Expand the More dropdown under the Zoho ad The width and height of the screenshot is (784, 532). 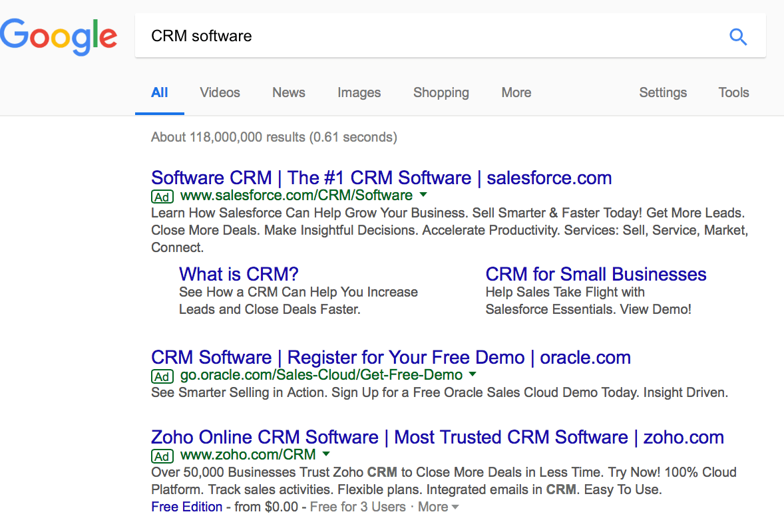pos(438,507)
